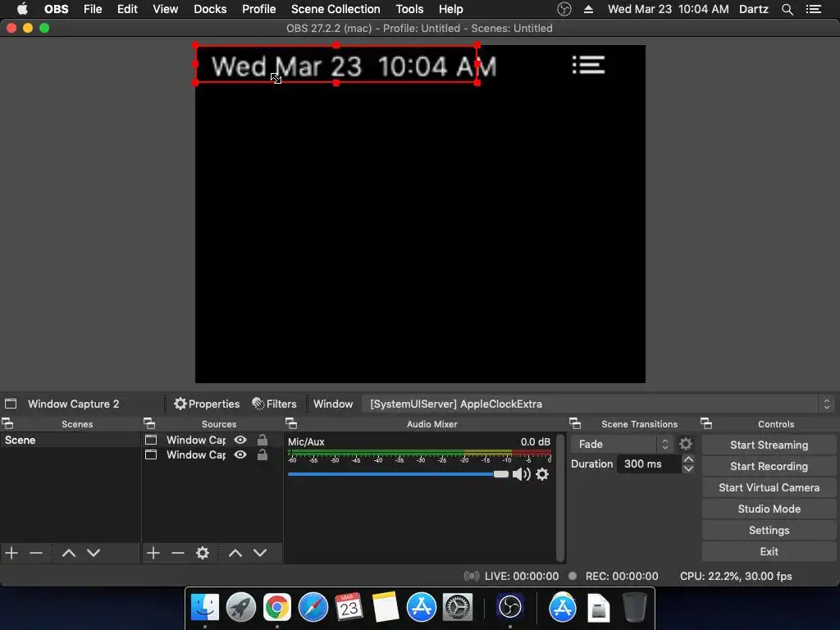The image size is (840, 630).
Task: Add a new scene with plus button
Action: (x=11, y=553)
